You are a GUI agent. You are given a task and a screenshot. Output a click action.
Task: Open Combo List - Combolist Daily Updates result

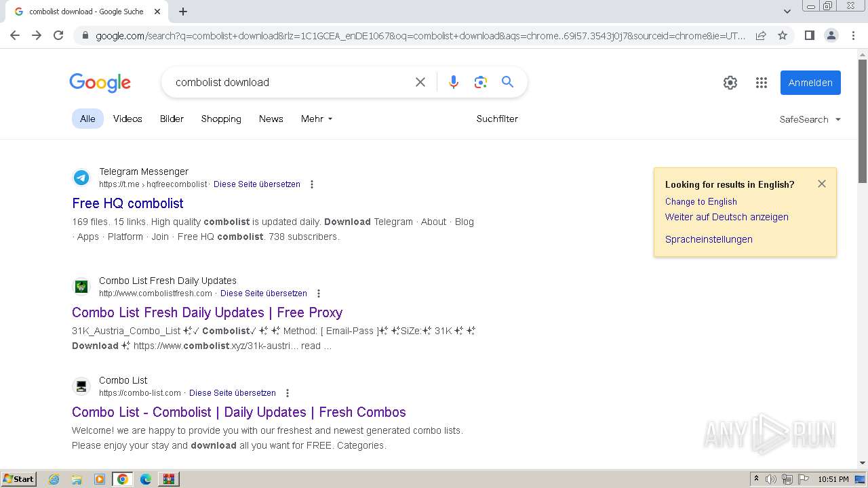click(239, 412)
